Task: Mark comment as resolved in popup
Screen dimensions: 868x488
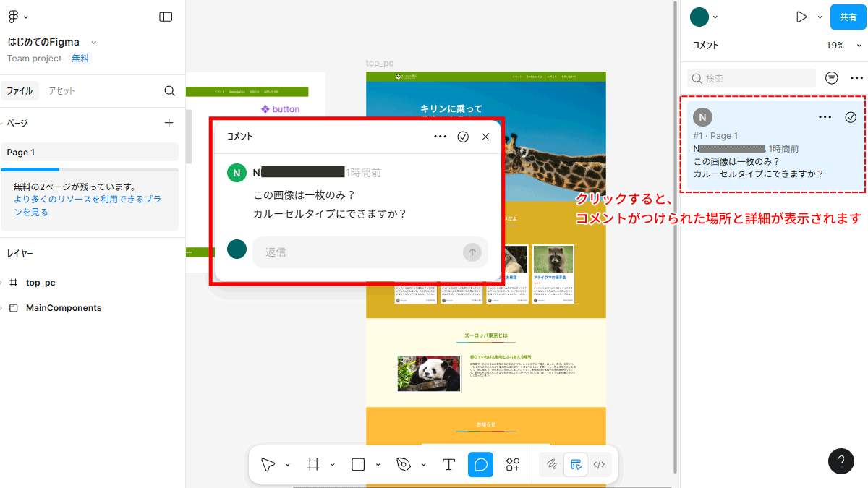Action: coord(463,137)
